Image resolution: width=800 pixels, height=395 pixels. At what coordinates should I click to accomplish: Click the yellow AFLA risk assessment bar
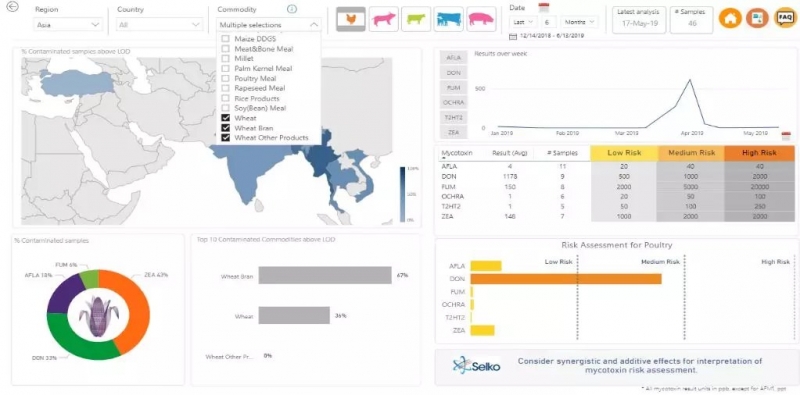[x=486, y=266]
